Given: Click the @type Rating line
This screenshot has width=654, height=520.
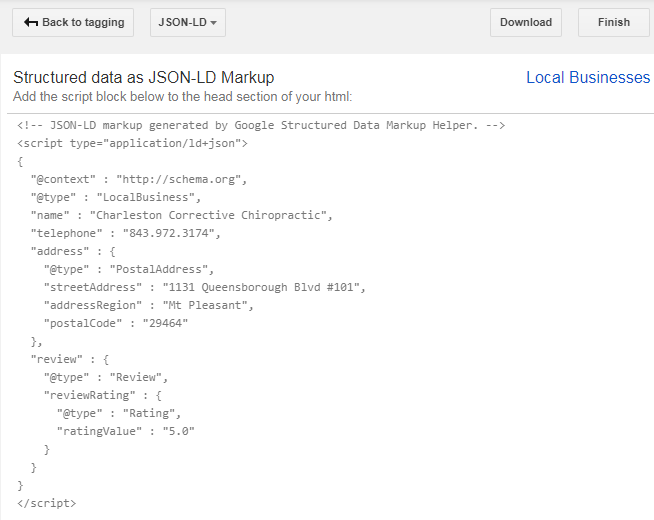Looking at the screenshot, I should [x=119, y=413].
